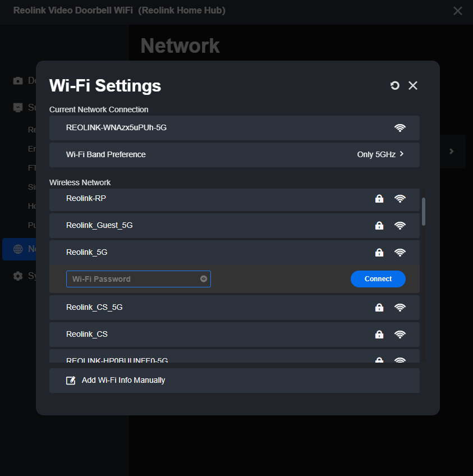Image resolution: width=473 pixels, height=476 pixels.
Task: Select the Reolink_Guest_5G network
Action: coord(234,226)
